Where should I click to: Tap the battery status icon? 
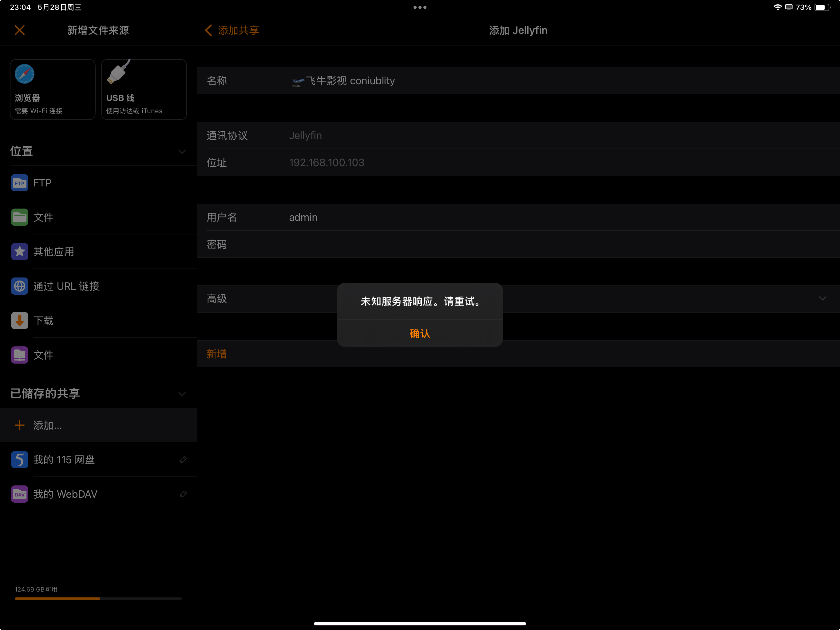[822, 7]
